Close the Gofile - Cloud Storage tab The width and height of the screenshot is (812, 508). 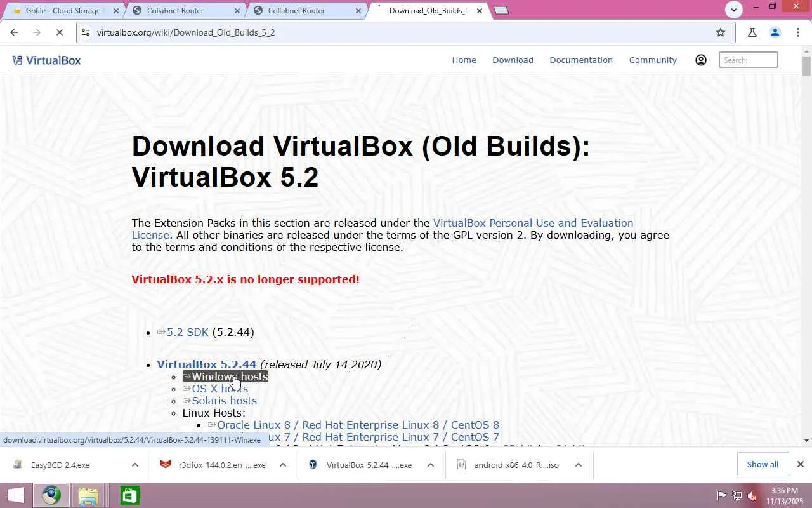pyautogui.click(x=116, y=11)
